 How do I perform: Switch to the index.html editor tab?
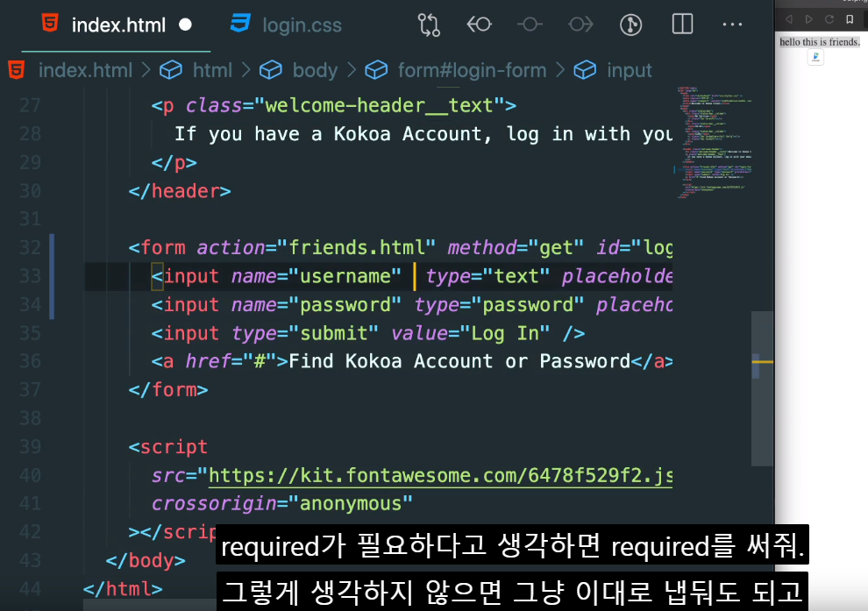click(x=117, y=25)
